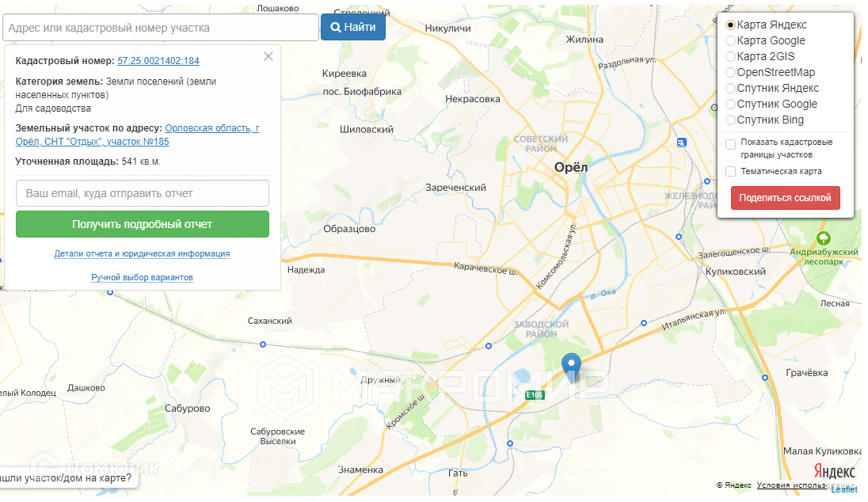Click the Yandex logo on the map
The image size is (868, 502).
pos(834,471)
